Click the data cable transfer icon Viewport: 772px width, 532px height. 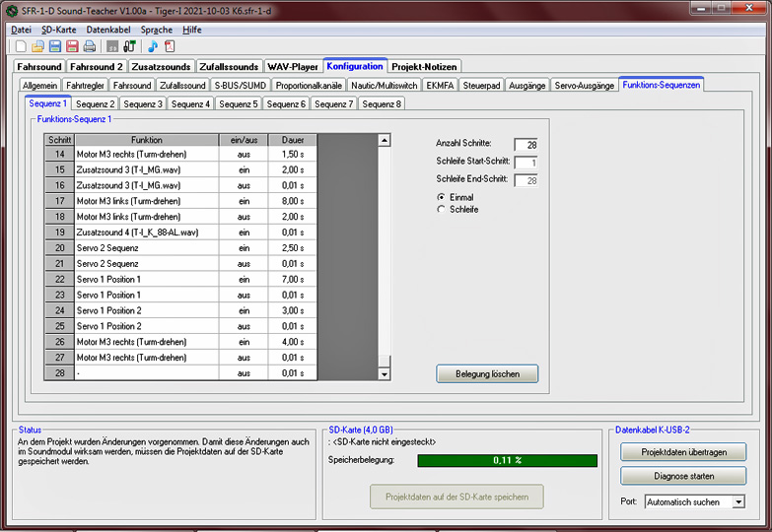pyautogui.click(x=129, y=46)
